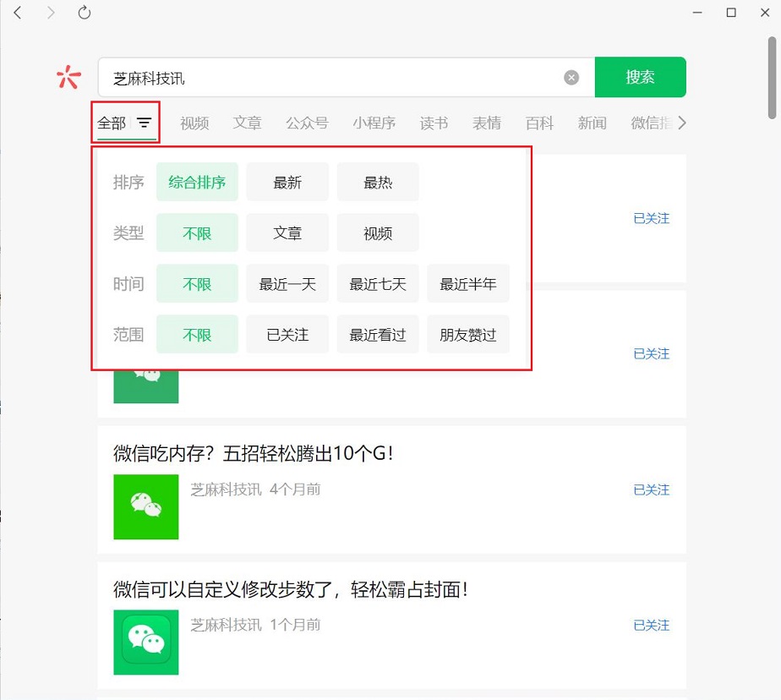Click 芝麻科技讯 account name on 4个月前 article
781x700 pixels.
click(x=226, y=489)
